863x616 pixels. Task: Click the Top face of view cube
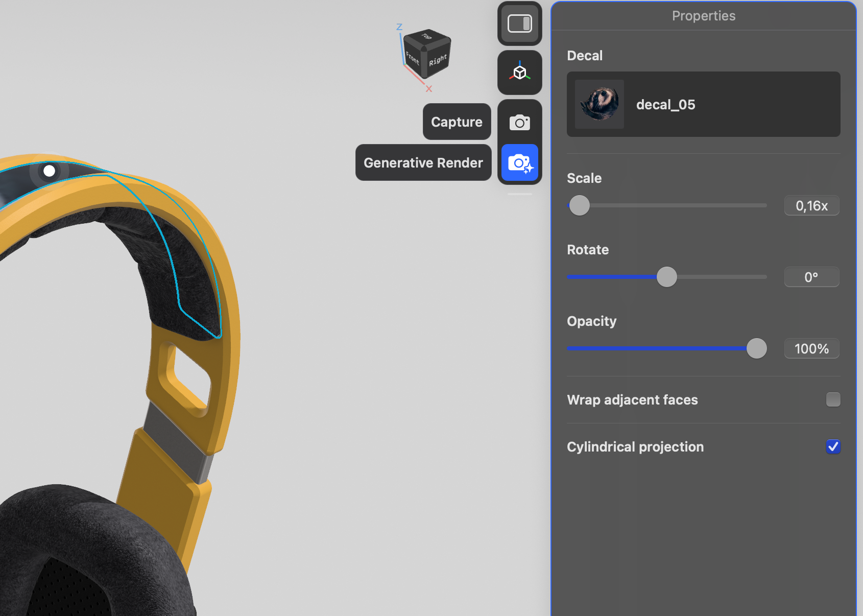427,37
